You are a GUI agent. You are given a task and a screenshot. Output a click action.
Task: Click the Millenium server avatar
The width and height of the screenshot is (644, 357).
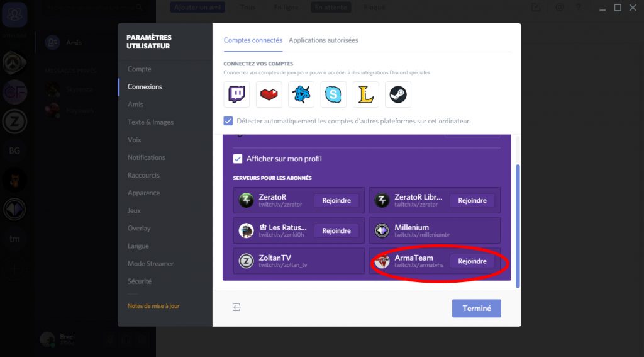click(382, 230)
